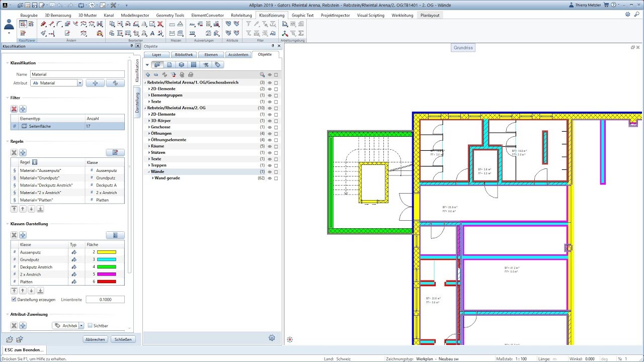The image size is (644, 362).
Task: Click the save favorite icon at bottom of Klassifikation panel
Action: pos(19,339)
